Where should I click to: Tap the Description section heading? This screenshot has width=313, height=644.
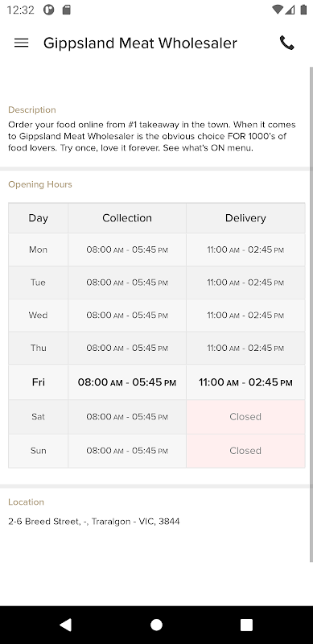32,109
